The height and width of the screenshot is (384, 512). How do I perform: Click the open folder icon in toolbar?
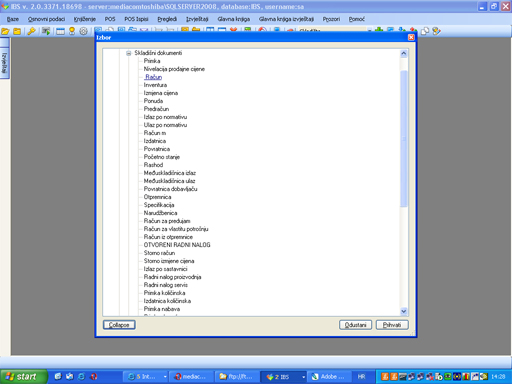[x=5, y=31]
